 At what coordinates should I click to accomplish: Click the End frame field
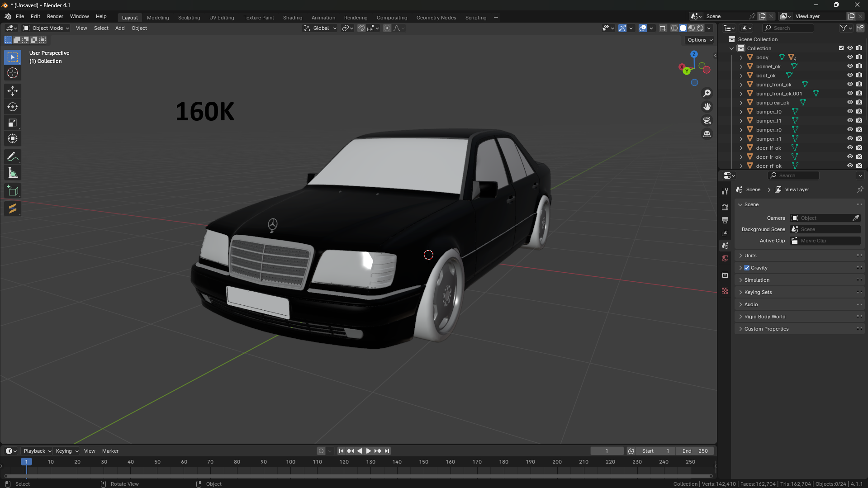[x=695, y=451]
